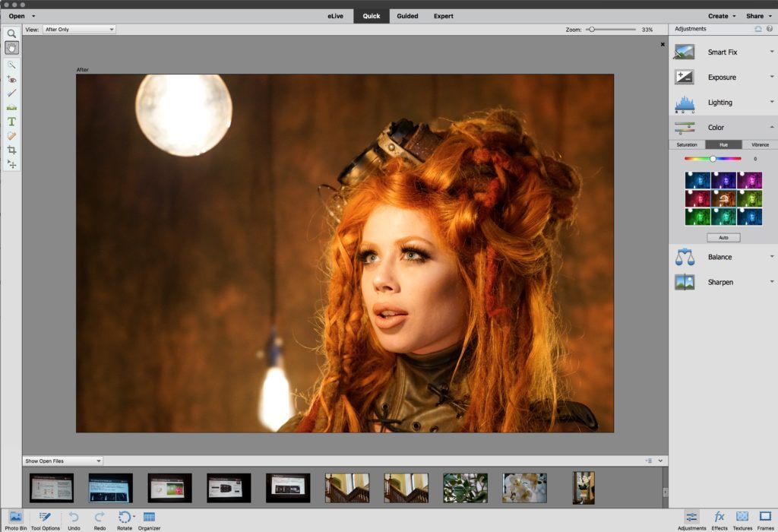
Task: Select the Zoom tool in the toolbar
Action: coord(12,33)
